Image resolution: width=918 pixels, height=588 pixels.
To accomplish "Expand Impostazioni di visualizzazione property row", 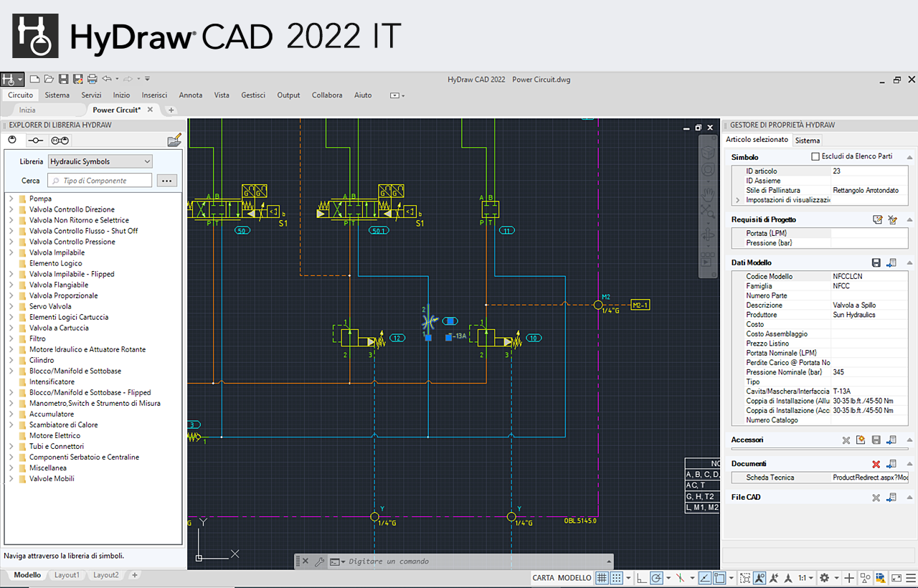I will click(737, 200).
